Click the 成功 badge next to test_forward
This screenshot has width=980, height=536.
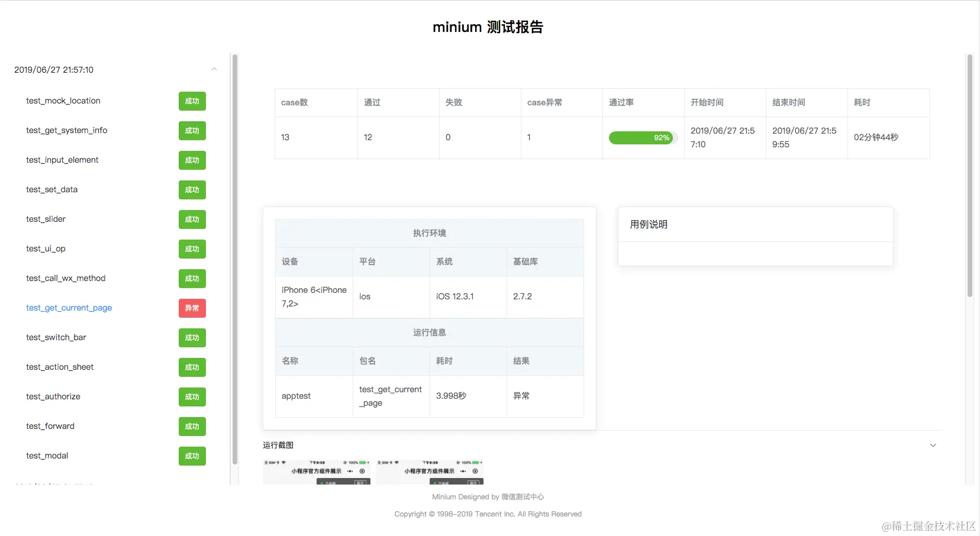[192, 426]
